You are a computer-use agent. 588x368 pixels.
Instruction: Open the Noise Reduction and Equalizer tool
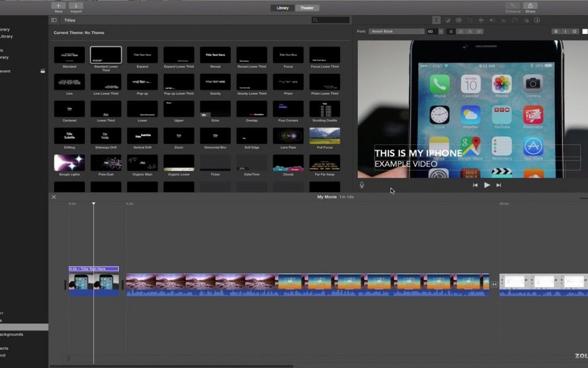pos(504,20)
